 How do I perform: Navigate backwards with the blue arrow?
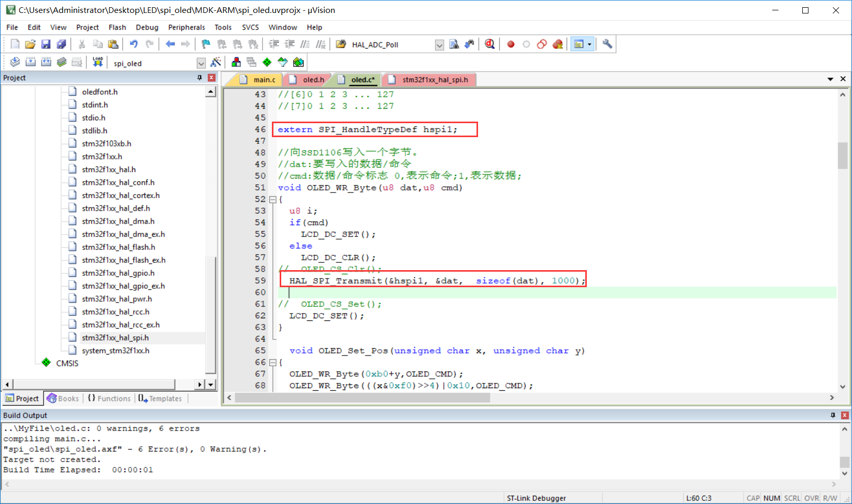(x=170, y=45)
